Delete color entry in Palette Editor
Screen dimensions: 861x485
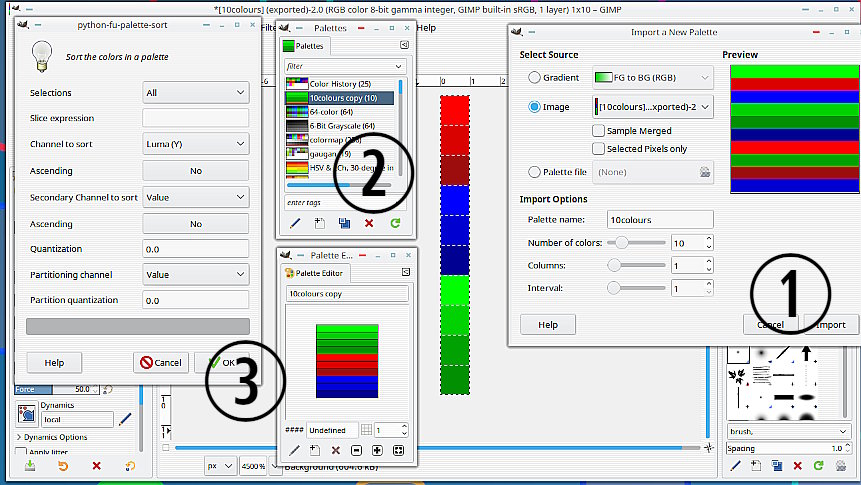(x=336, y=451)
